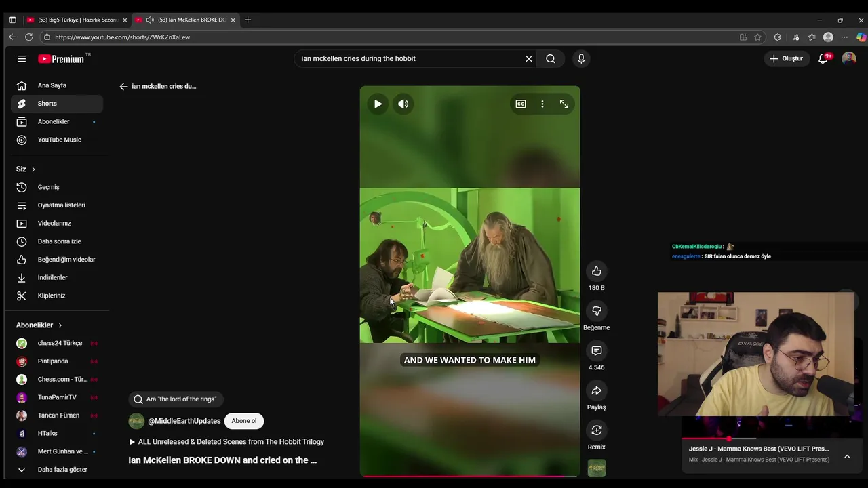Screen dimensions: 868x488
Task: Select Shorts in the sidebar
Action: click(x=57, y=104)
